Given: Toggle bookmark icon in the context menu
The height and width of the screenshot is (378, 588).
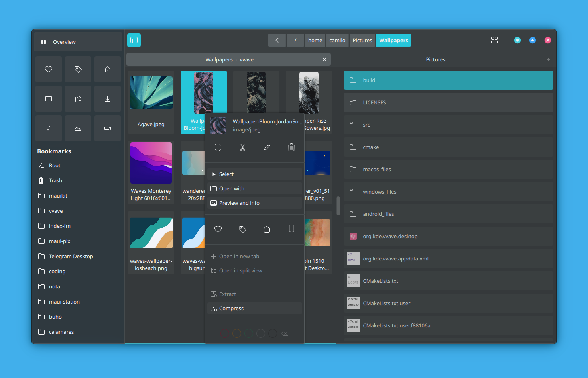Looking at the screenshot, I should (291, 229).
